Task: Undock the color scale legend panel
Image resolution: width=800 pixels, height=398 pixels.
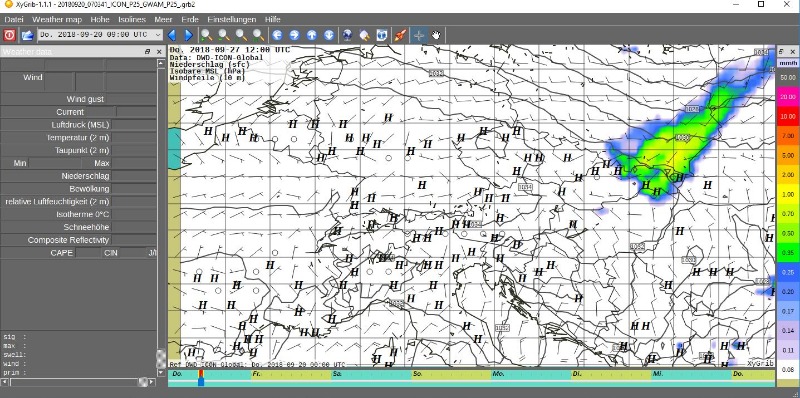Action: pos(782,52)
